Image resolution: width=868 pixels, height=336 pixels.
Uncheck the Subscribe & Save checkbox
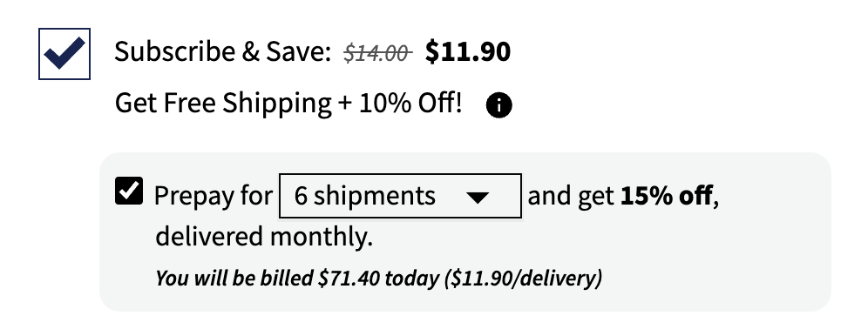point(64,54)
